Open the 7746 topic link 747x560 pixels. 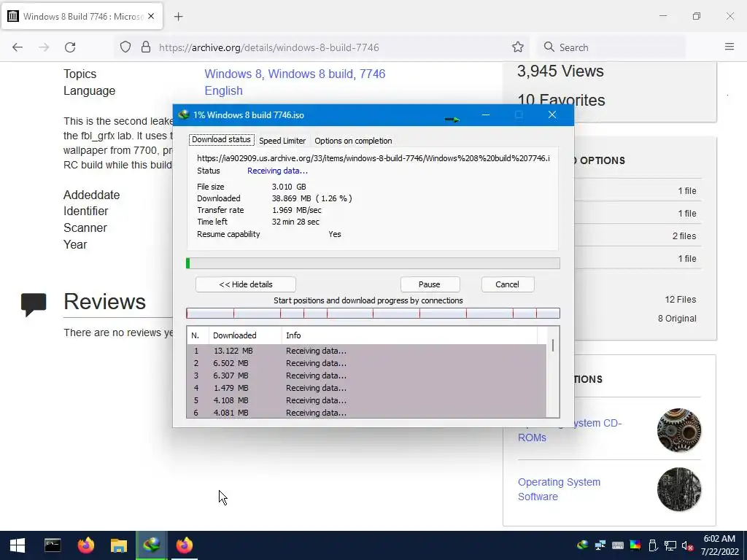click(373, 74)
